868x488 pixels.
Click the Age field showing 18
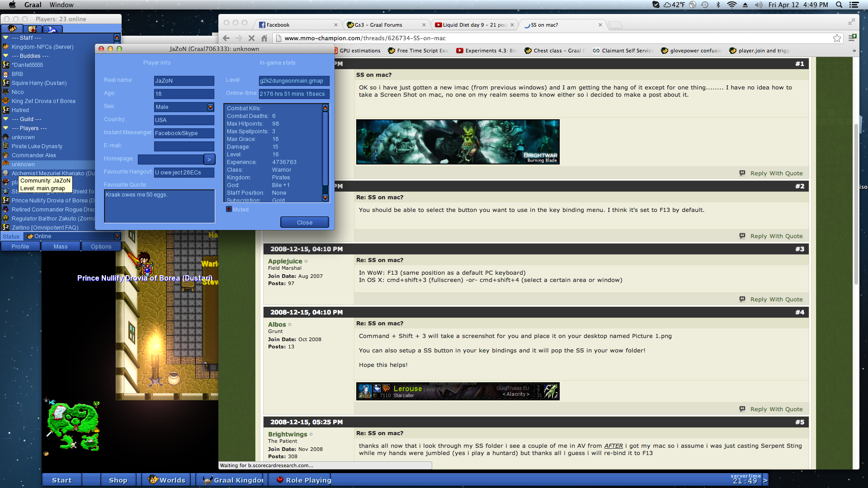(x=184, y=94)
